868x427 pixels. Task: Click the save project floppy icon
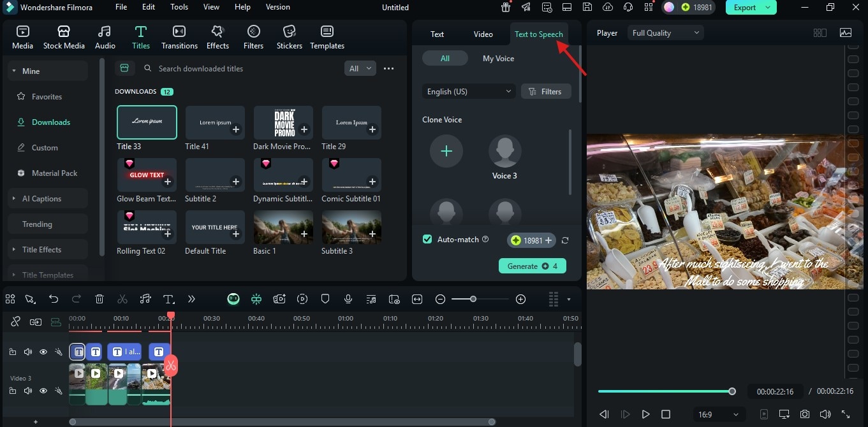coord(587,7)
